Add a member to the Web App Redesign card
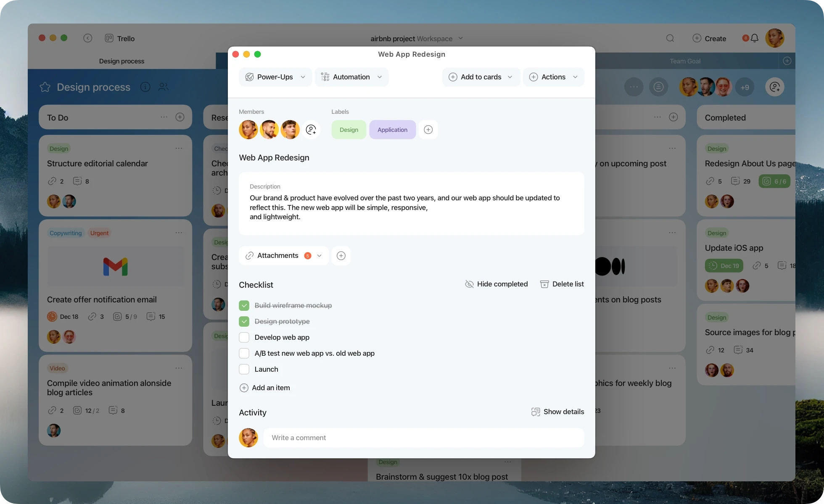Viewport: 824px width, 504px height. coord(311,130)
